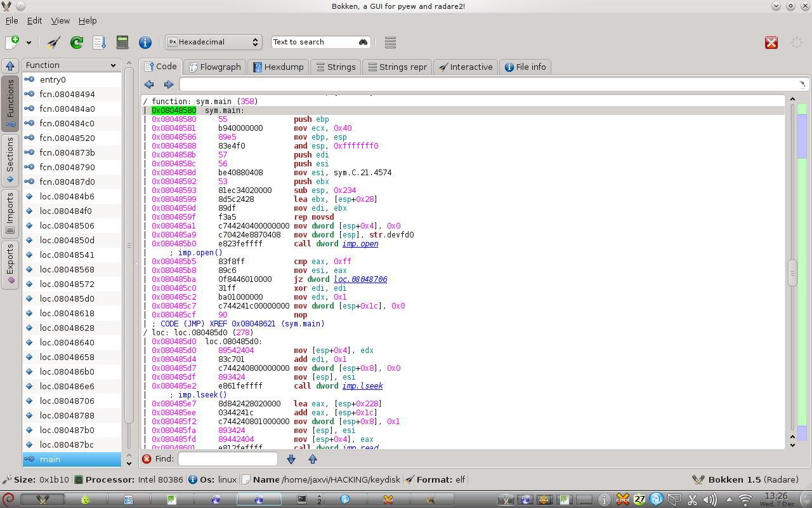Open the Hexadecimal format dropdown
812x508 pixels.
(213, 43)
